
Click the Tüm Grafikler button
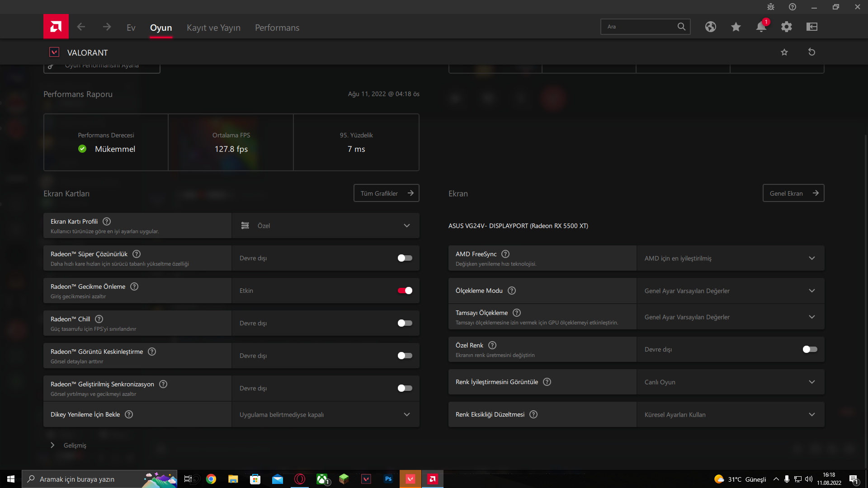[x=387, y=193]
